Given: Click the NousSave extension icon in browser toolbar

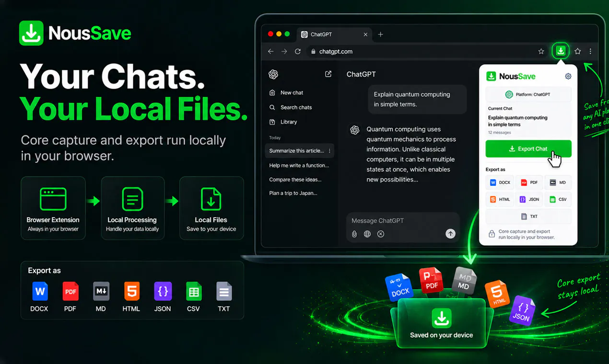Looking at the screenshot, I should (x=560, y=51).
